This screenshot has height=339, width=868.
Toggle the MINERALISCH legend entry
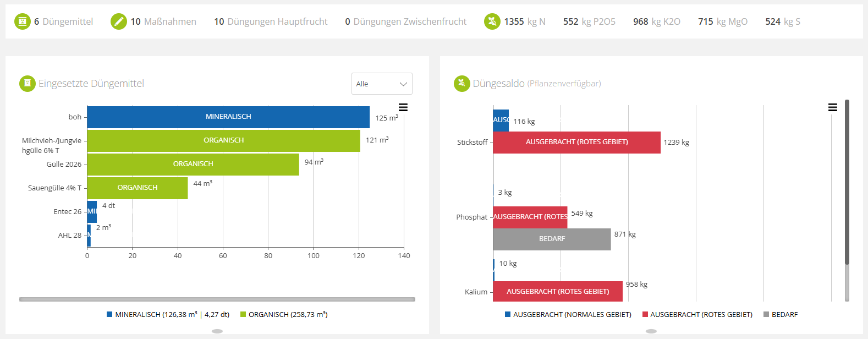pyautogui.click(x=168, y=315)
